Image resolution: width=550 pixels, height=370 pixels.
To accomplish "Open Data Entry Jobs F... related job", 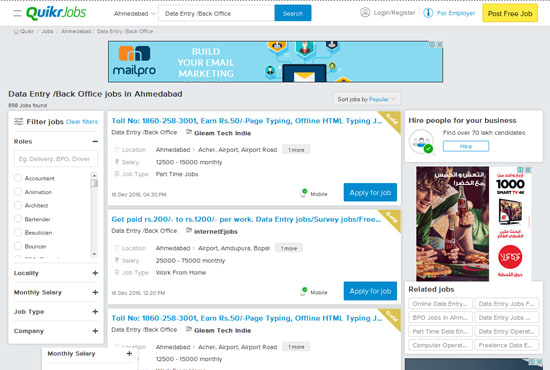I will pyautogui.click(x=507, y=304).
